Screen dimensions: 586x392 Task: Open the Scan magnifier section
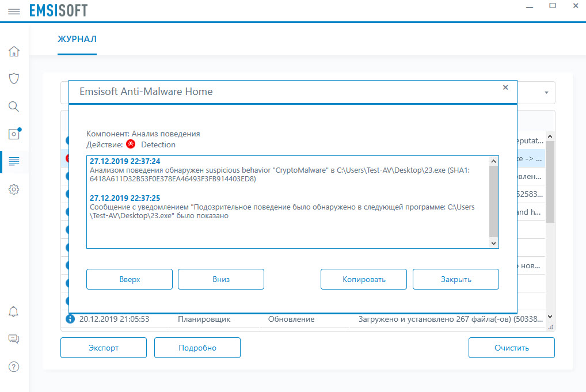coord(14,106)
